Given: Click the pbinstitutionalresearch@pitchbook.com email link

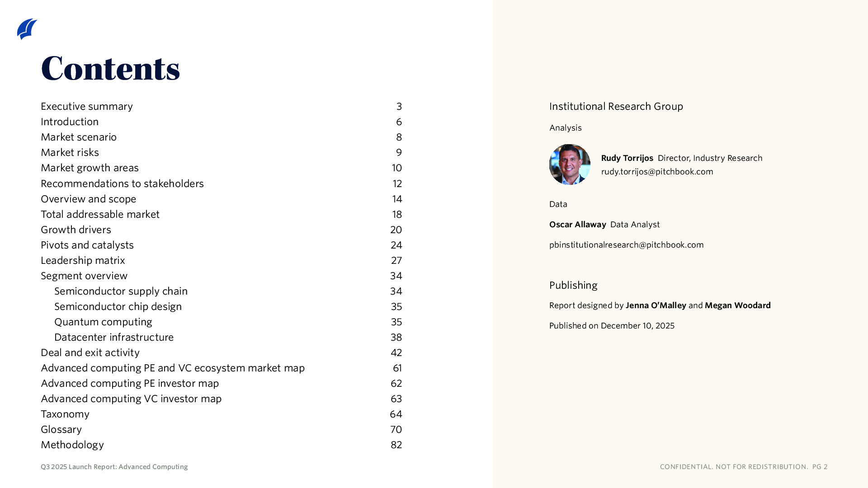Looking at the screenshot, I should (x=626, y=245).
